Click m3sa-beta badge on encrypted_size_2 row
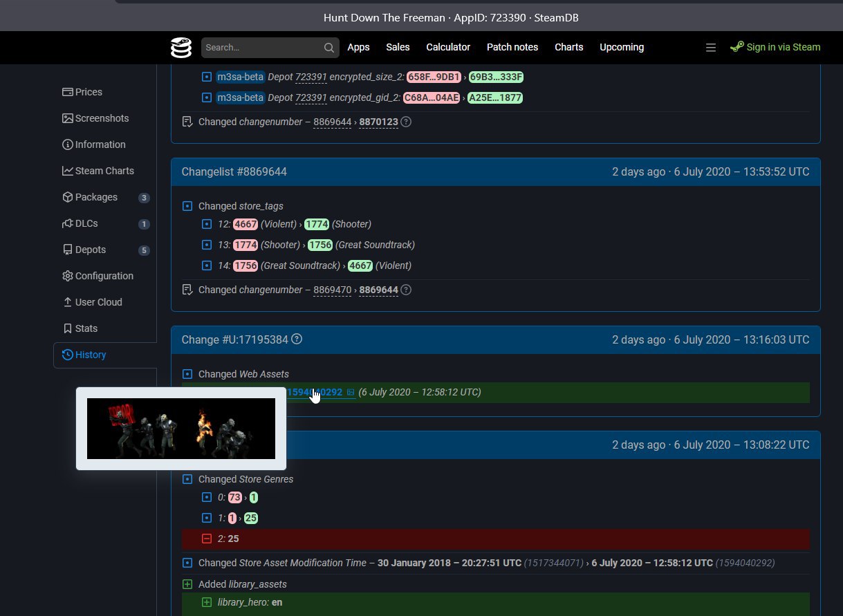The height and width of the screenshot is (616, 843). point(240,77)
